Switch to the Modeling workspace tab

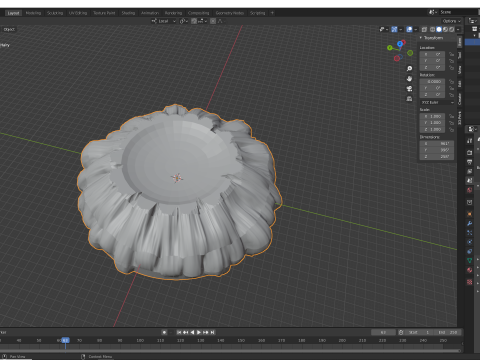tap(33, 13)
